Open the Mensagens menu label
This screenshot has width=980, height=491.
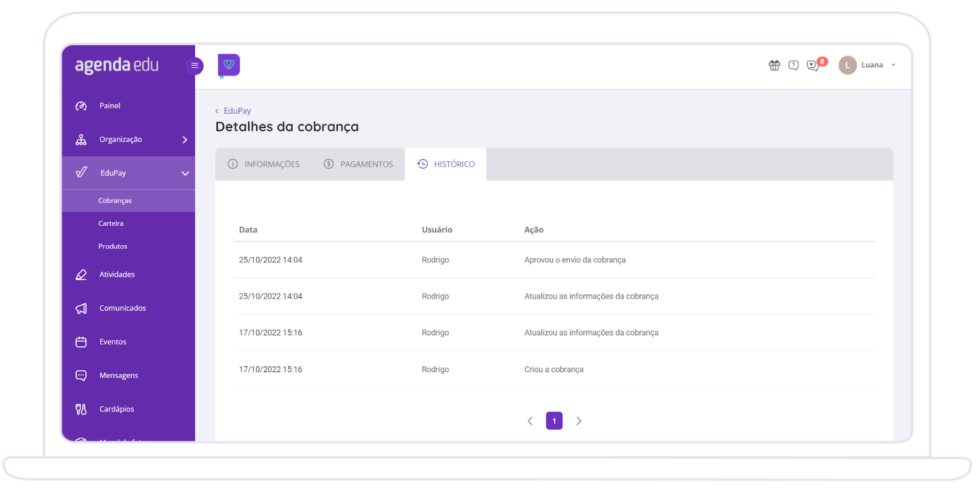pos(119,376)
